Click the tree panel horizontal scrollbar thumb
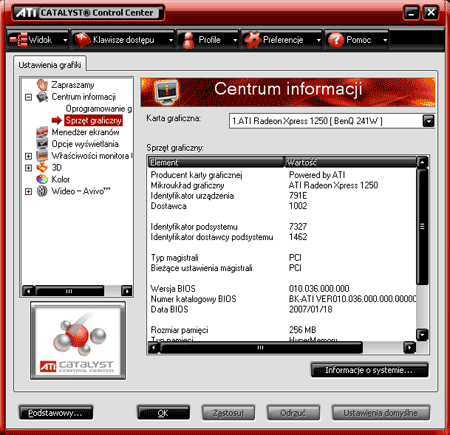This screenshot has width=450, height=435. (x=69, y=291)
